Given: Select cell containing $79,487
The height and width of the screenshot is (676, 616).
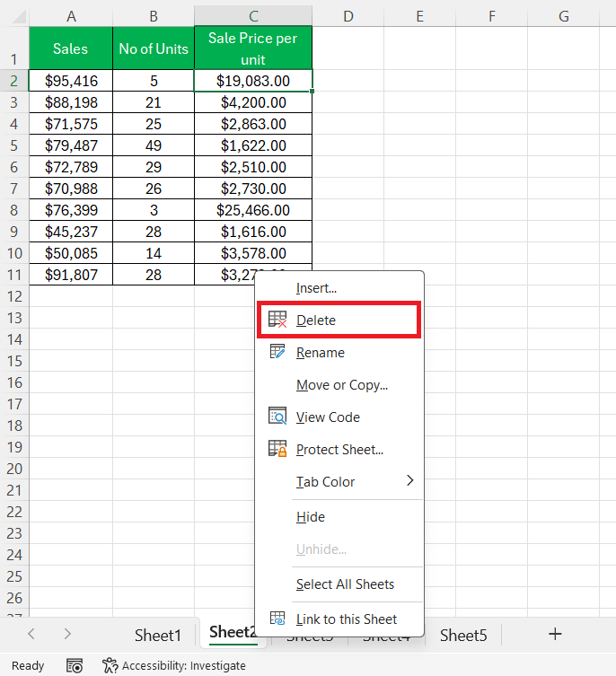Looking at the screenshot, I should (71, 145).
